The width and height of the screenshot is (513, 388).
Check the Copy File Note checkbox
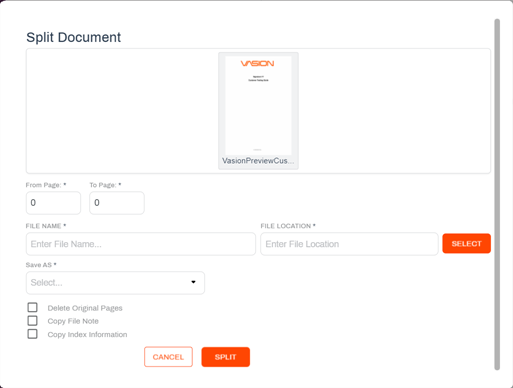pyautogui.click(x=32, y=321)
